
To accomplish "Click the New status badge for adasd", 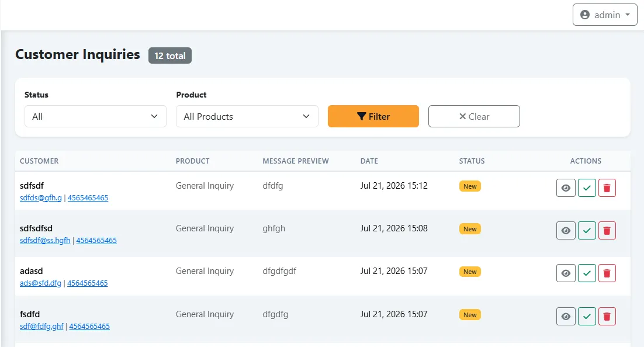I will click(x=470, y=272).
